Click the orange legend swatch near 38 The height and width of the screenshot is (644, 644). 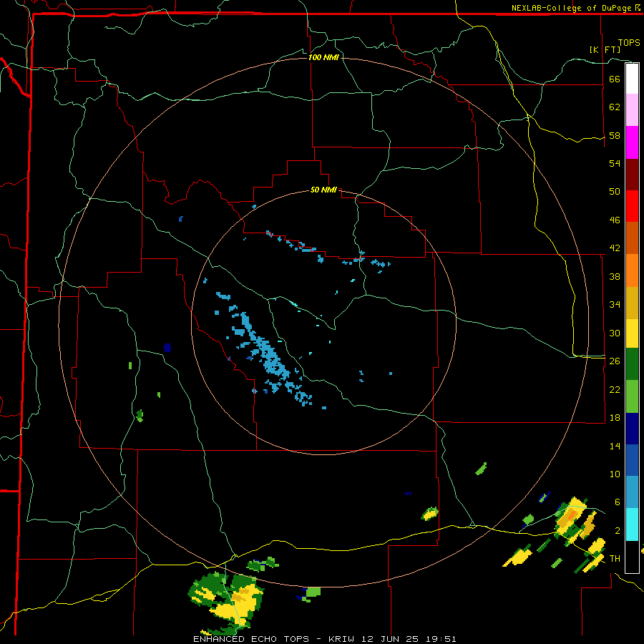click(632, 270)
